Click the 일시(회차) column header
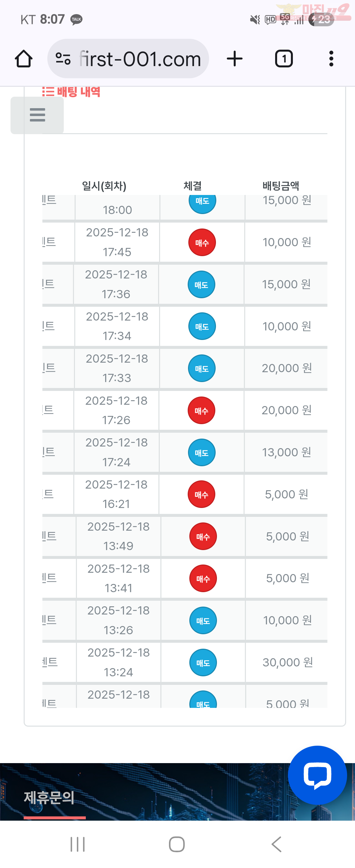This screenshot has height=868, width=355. 104,186
